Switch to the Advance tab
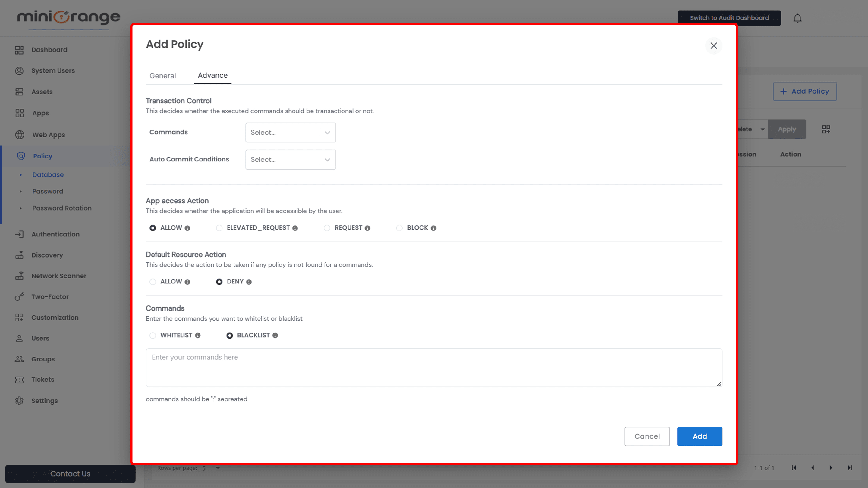This screenshot has height=488, width=868. pos(212,75)
